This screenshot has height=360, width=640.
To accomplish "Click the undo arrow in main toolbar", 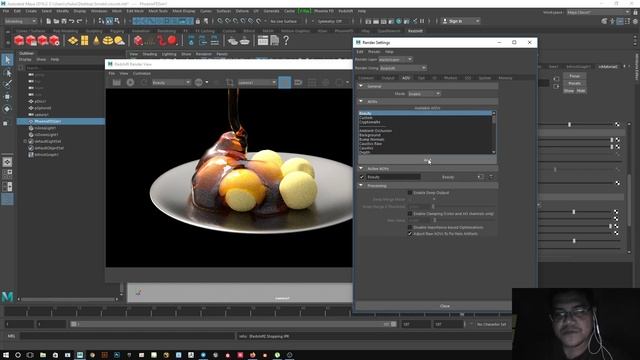I will coord(71,21).
